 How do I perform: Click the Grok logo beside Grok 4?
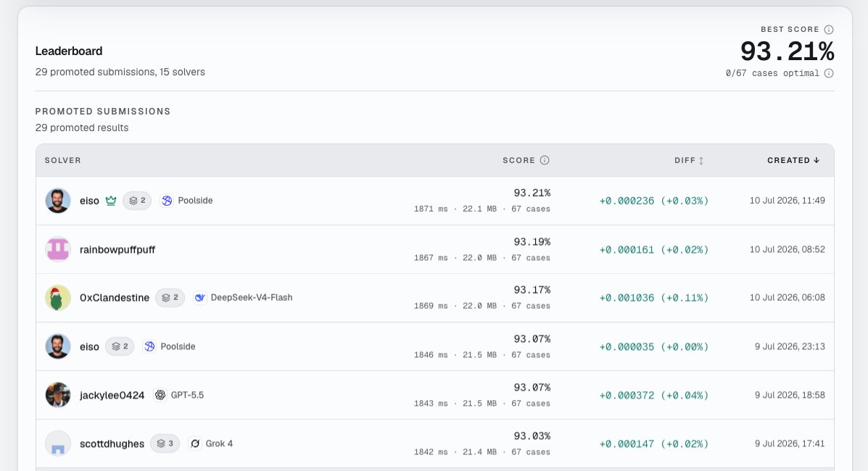coord(195,443)
